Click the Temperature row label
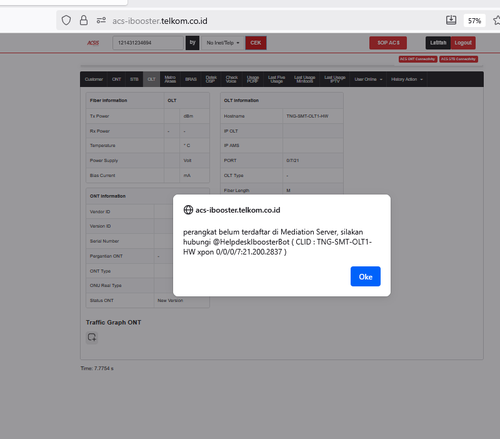This screenshot has width=500, height=439. coord(102,145)
